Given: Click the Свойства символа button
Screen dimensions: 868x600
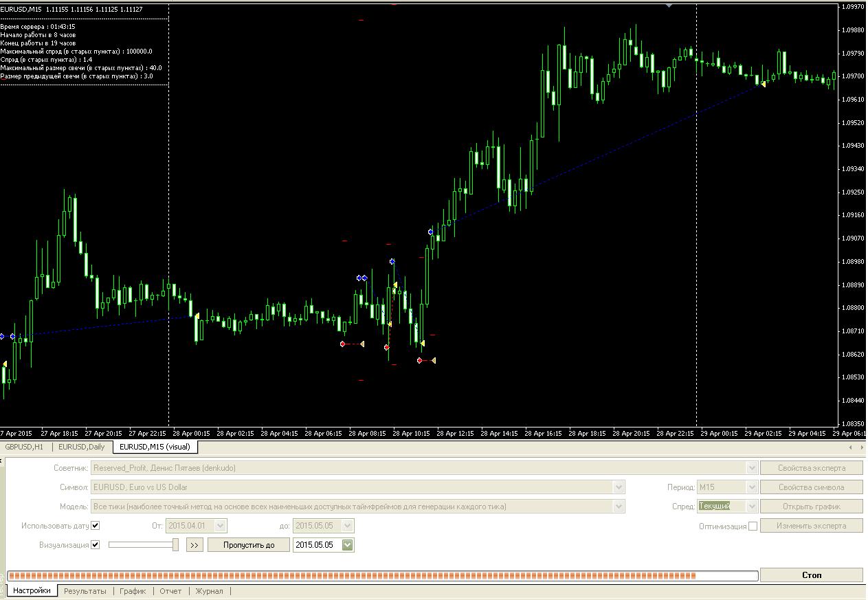Looking at the screenshot, I should click(811, 487).
